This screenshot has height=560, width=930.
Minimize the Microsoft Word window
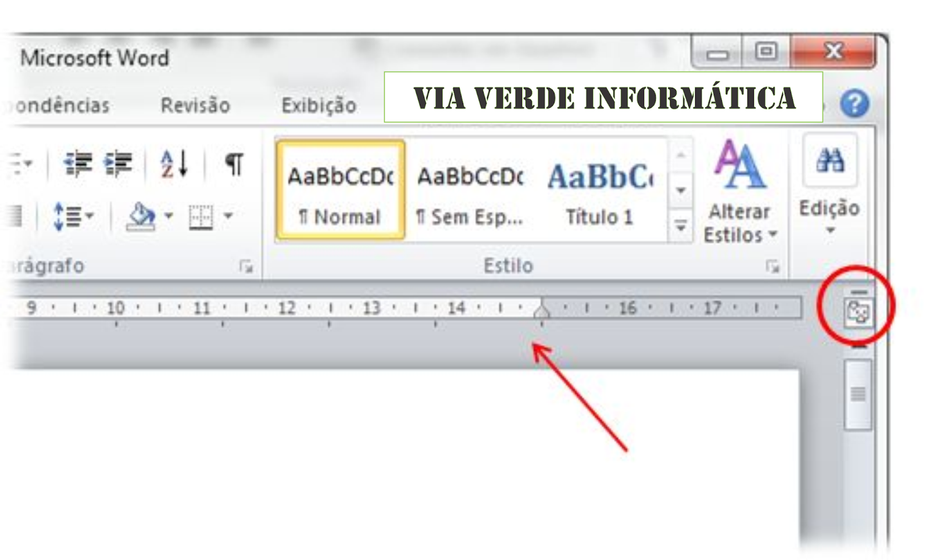coord(718,53)
